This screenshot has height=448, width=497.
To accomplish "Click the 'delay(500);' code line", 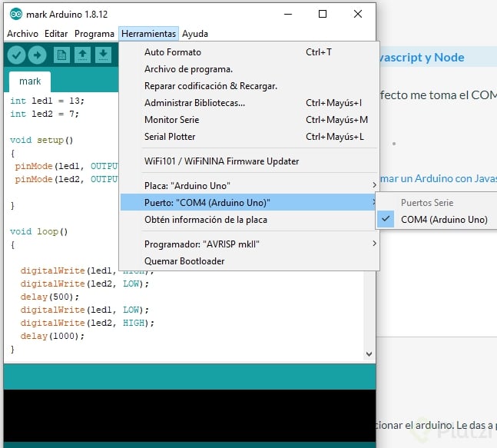I will [x=50, y=297].
